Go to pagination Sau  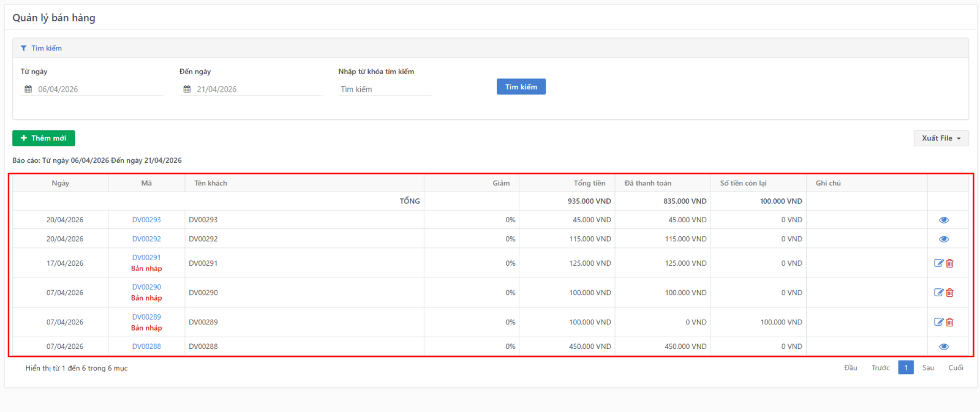tap(929, 368)
